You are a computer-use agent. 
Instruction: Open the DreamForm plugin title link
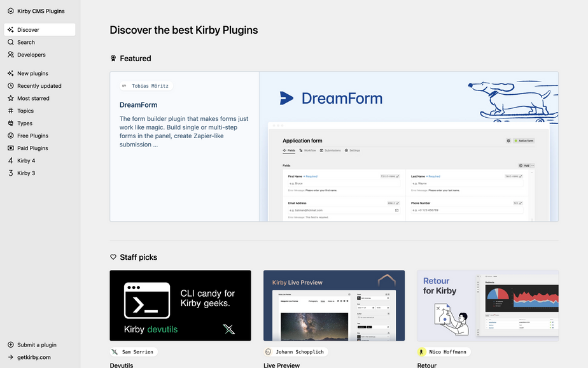(x=138, y=105)
